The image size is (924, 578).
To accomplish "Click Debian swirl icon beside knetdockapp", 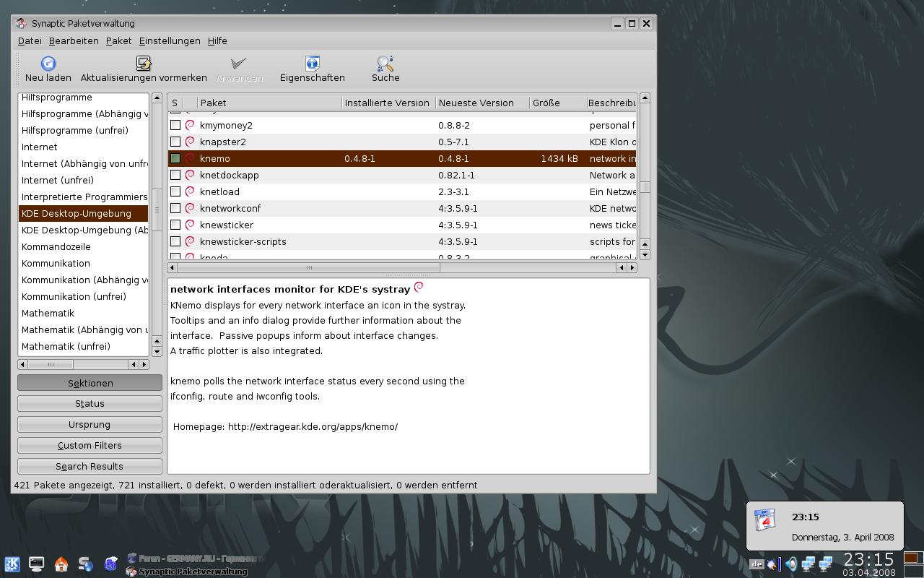I will tap(191, 175).
